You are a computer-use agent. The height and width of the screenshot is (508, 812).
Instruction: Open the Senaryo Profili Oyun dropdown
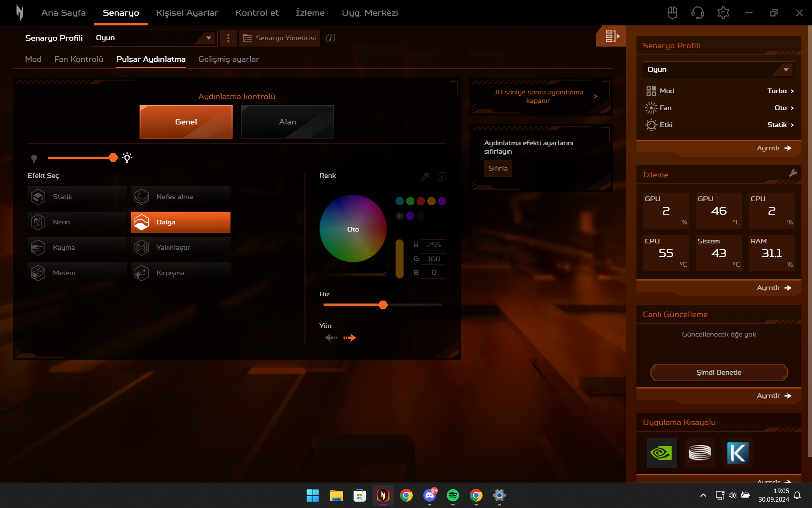[x=154, y=38]
